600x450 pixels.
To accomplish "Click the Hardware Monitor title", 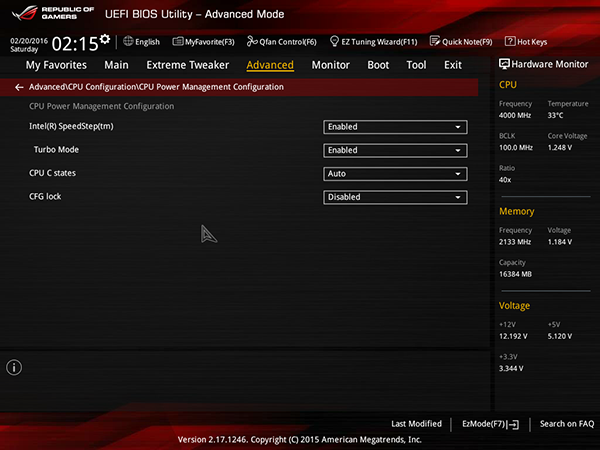I will pyautogui.click(x=549, y=64).
